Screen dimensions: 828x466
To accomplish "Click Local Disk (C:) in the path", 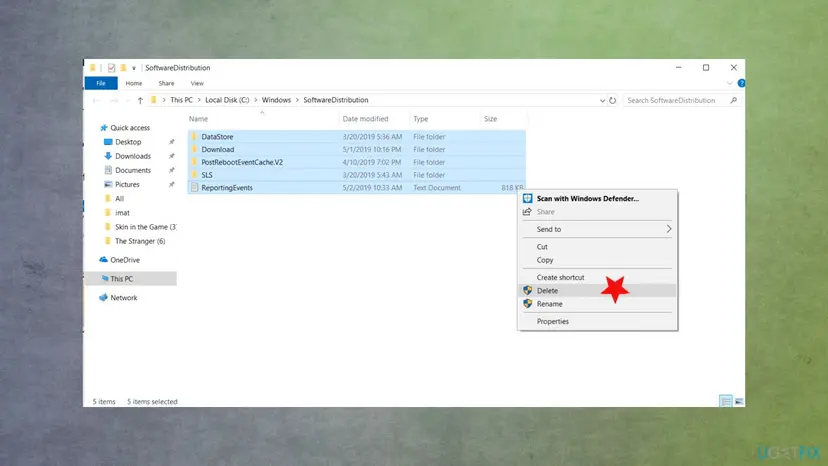I will (x=227, y=100).
